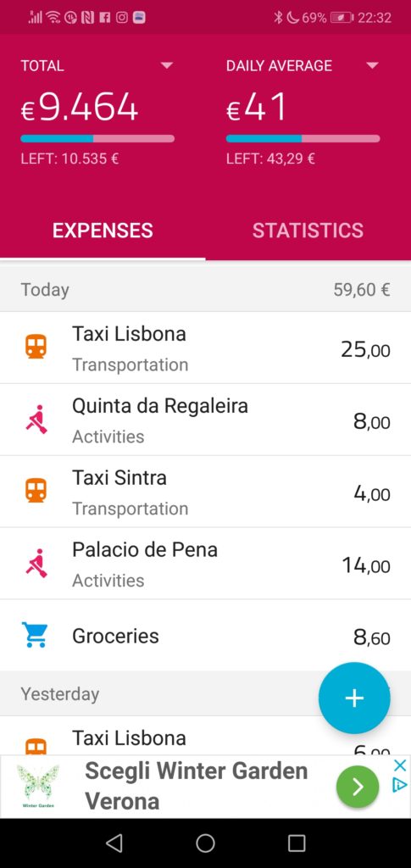The width and height of the screenshot is (411, 868).
Task: Select the EXPENSES tab
Action: [x=103, y=231]
